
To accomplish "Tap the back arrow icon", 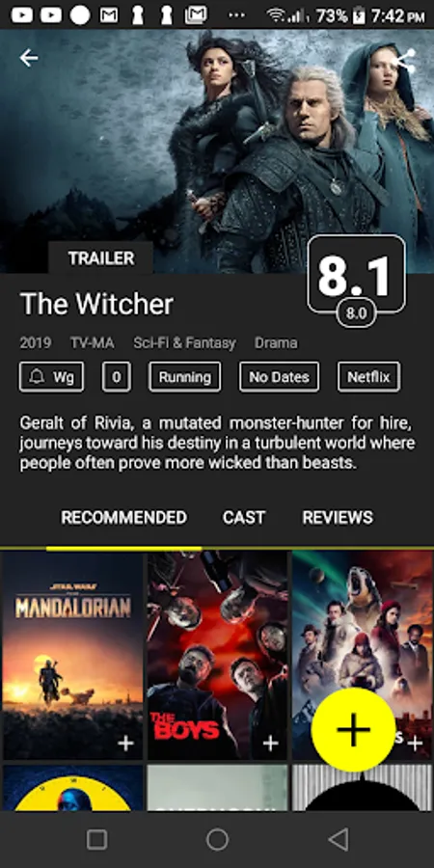I will (x=29, y=58).
